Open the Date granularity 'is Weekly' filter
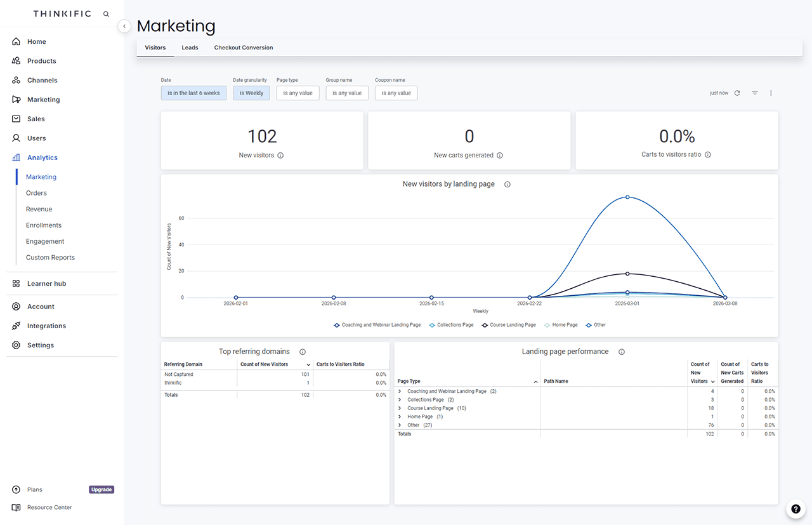 click(x=251, y=93)
